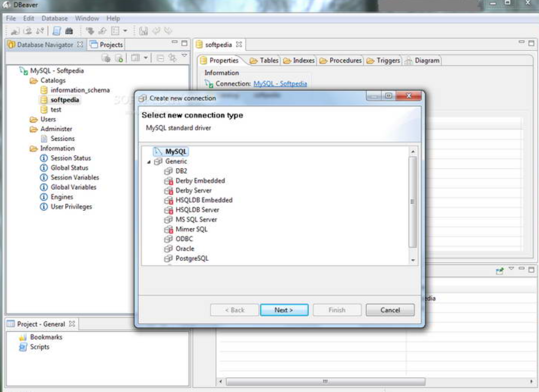This screenshot has width=539, height=392.
Task: Click the Global Status info icon
Action: click(44, 168)
